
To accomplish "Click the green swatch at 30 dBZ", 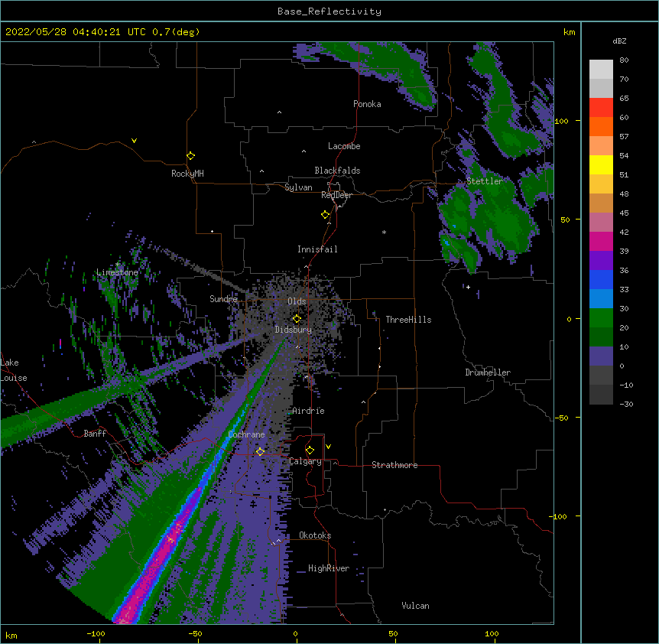I will tap(601, 318).
